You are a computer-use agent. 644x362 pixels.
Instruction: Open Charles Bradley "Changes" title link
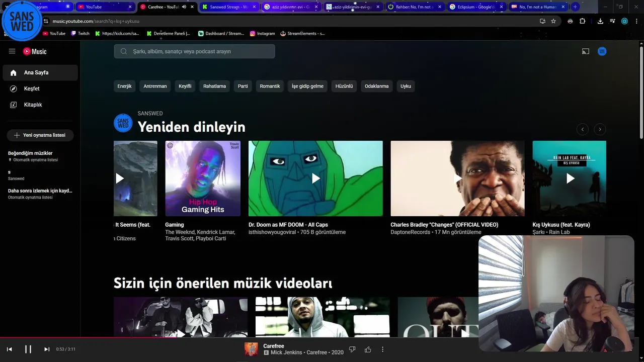(x=444, y=225)
